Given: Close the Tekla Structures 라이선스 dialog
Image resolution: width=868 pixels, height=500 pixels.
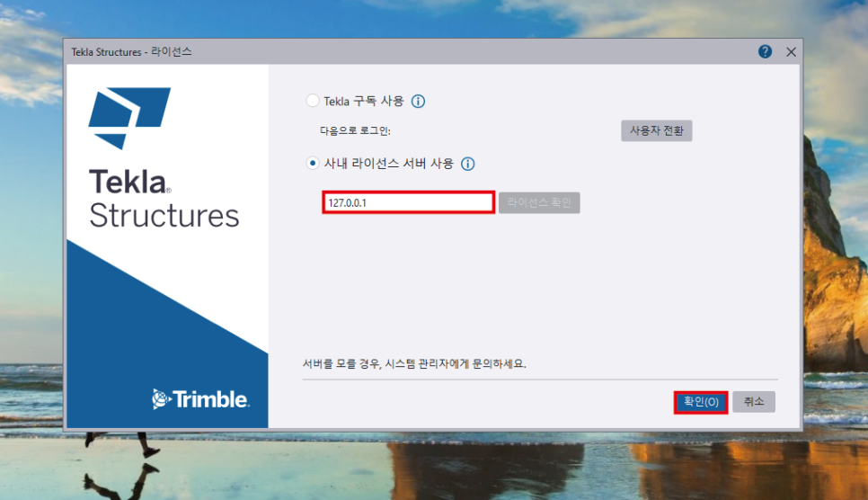Looking at the screenshot, I should coord(791,51).
